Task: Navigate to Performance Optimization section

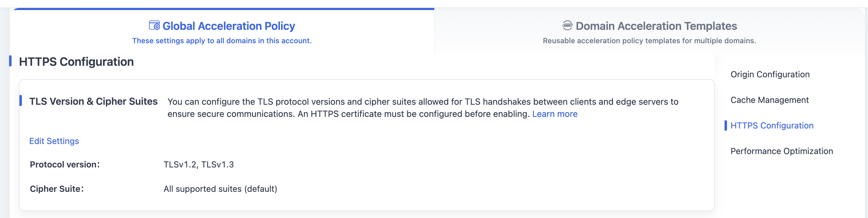Action: 781,151
